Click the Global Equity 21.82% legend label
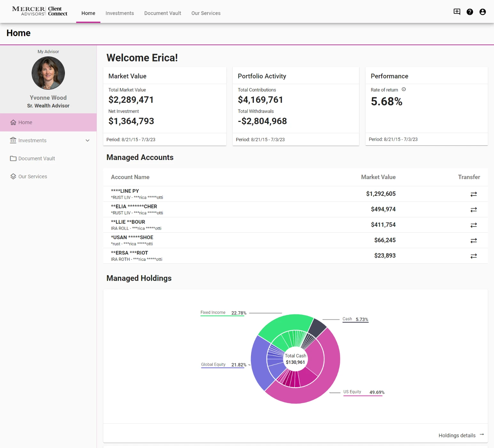Image resolution: width=494 pixels, height=448 pixels. tap(223, 364)
